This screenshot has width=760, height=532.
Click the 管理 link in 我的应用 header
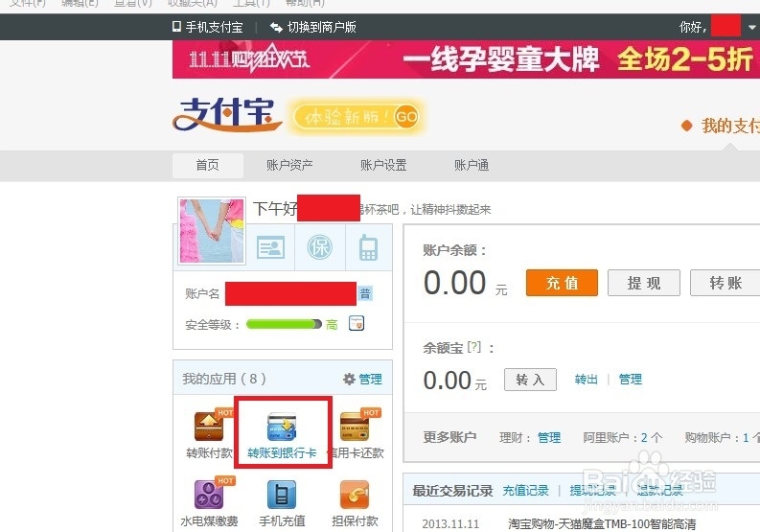[370, 379]
